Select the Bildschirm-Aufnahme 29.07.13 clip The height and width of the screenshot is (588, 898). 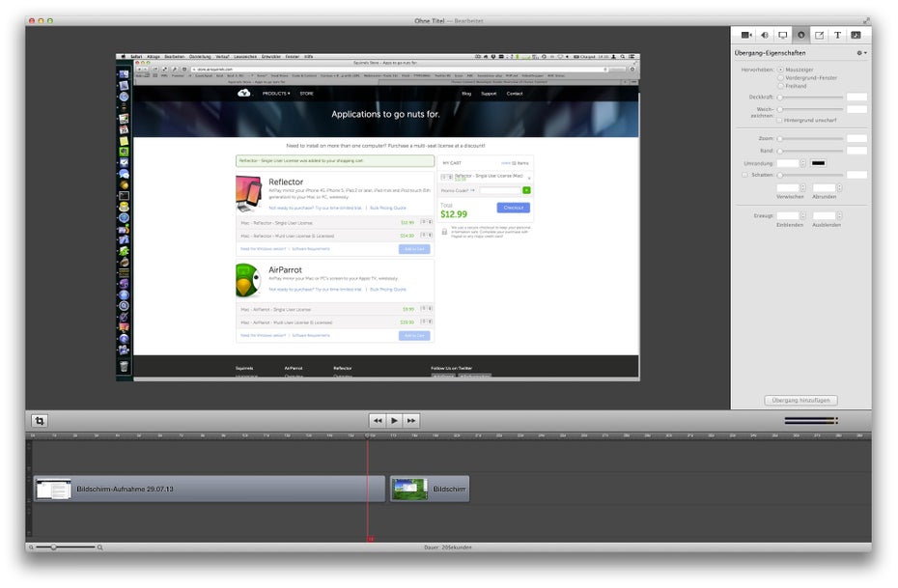coord(210,489)
